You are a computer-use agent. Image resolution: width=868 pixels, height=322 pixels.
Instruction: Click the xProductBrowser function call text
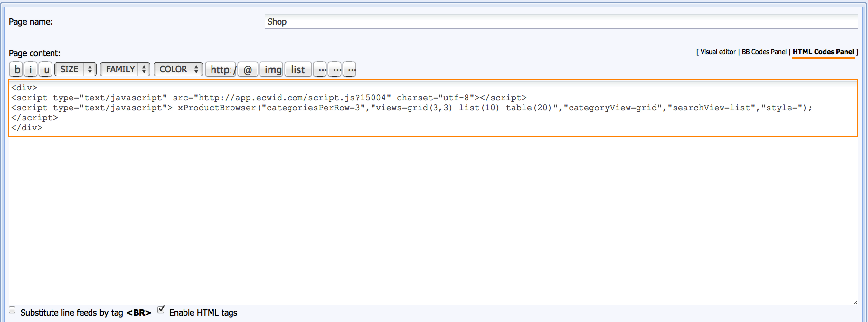pyautogui.click(x=217, y=108)
